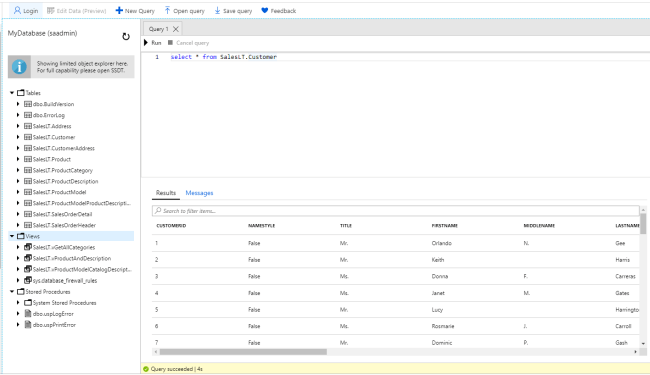Viewport: 650px width, 375px height.
Task: Click MyDatabase (saadmin) title text
Action: tap(42, 33)
